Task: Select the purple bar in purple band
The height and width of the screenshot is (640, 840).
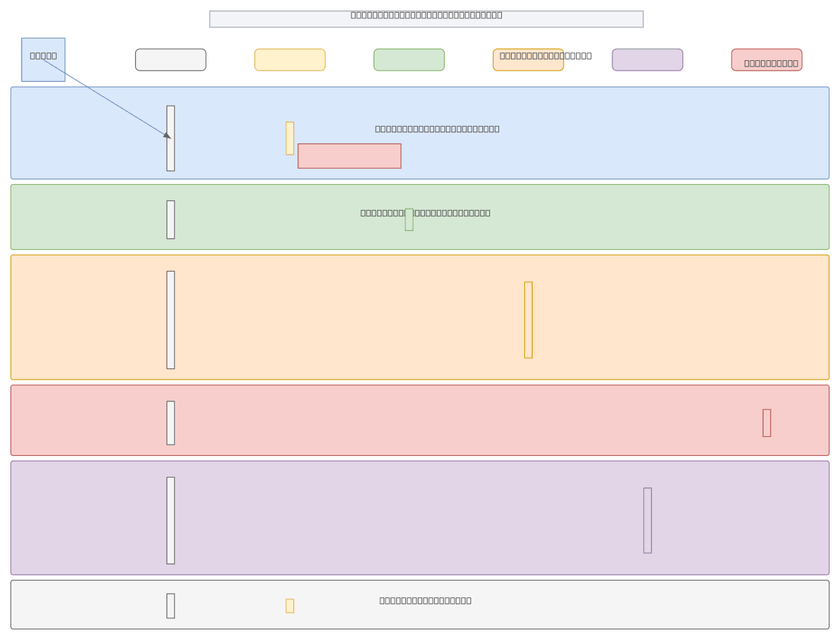Action: pyautogui.click(x=647, y=520)
